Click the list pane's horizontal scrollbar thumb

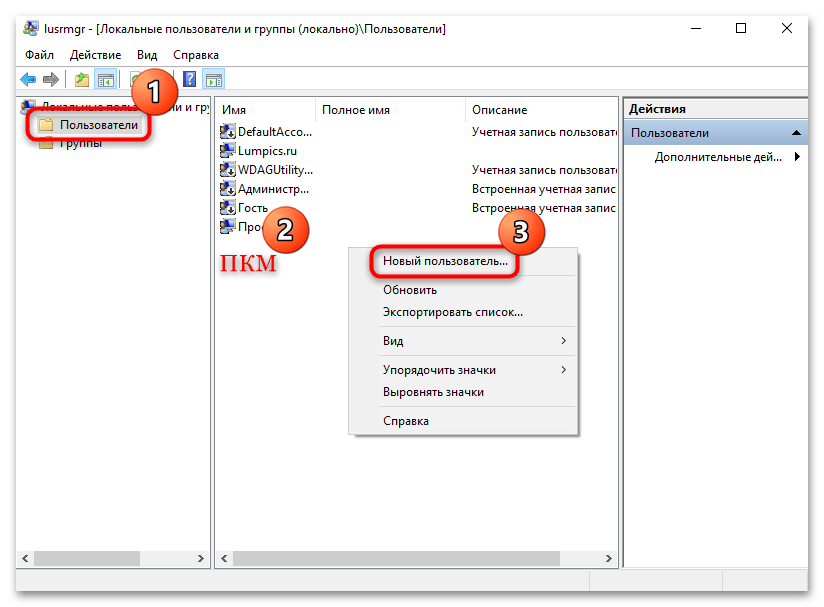click(396, 558)
